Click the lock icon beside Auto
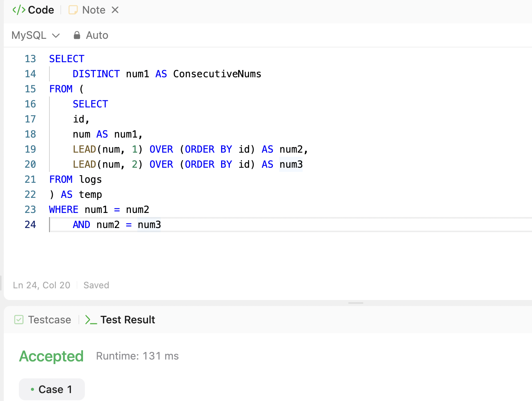The width and height of the screenshot is (532, 401). 77,35
